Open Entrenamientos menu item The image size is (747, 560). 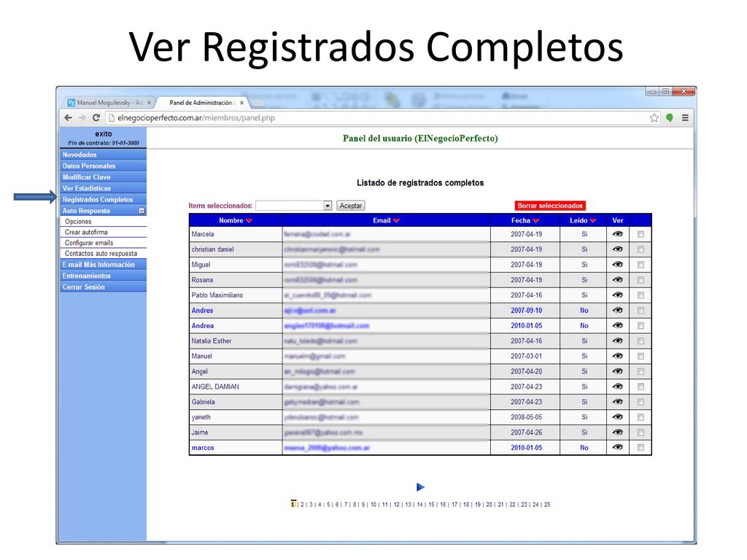coord(103,276)
